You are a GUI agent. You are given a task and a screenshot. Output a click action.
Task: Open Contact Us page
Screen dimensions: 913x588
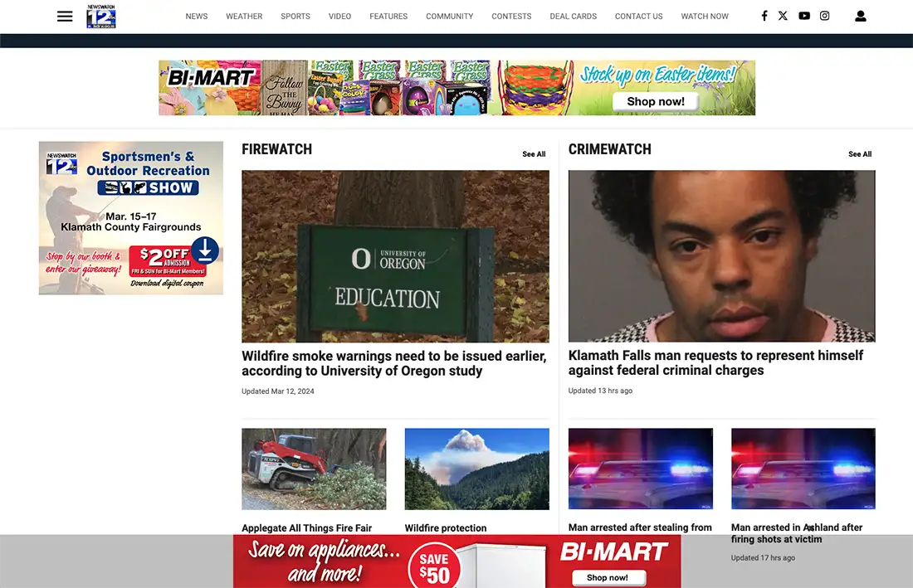pyautogui.click(x=639, y=17)
